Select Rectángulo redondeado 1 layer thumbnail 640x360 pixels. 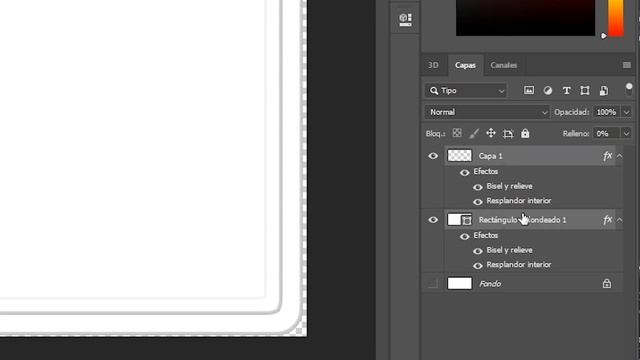point(460,220)
